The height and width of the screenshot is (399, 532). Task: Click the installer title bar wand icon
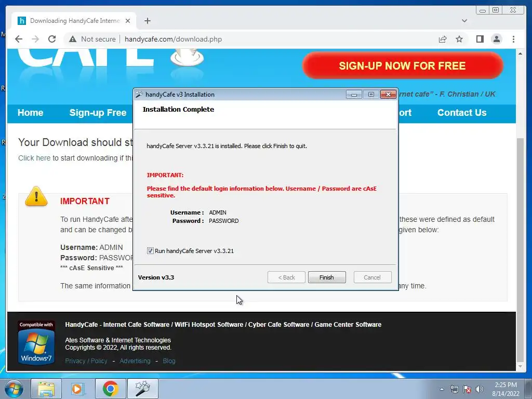(139, 95)
